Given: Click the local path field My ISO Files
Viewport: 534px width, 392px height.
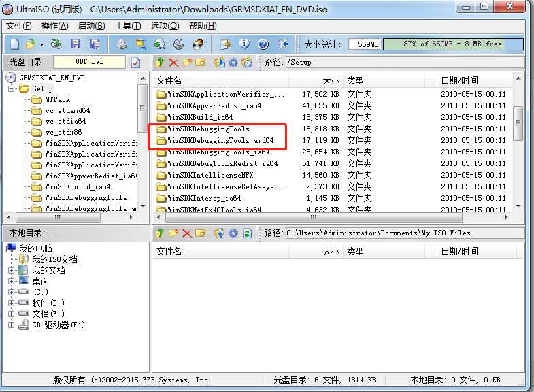Looking at the screenshot, I should [405, 233].
